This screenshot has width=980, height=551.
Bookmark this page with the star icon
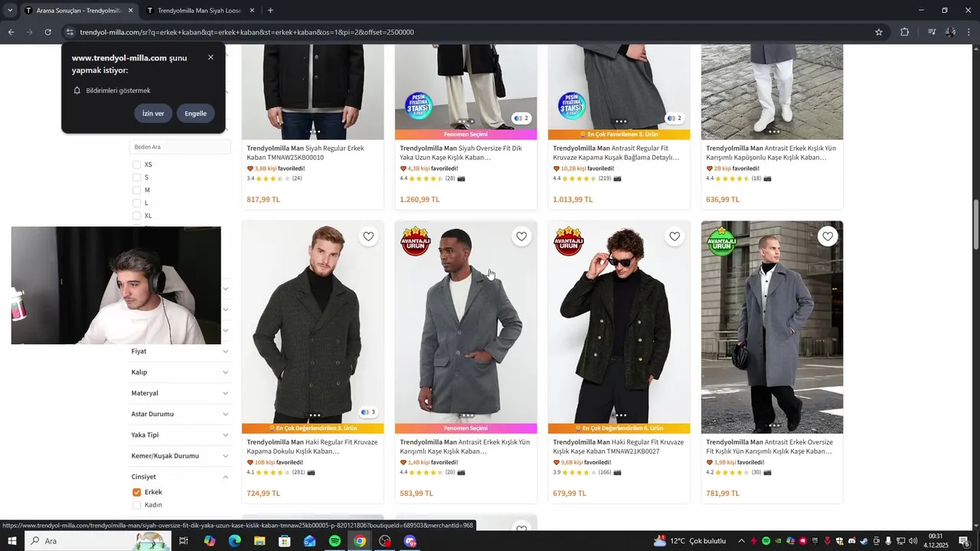pos(879,32)
